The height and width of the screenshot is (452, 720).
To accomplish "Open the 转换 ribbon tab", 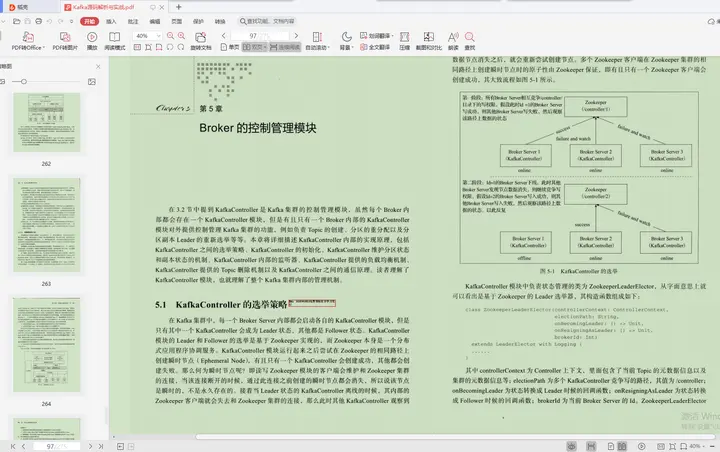I will click(220, 21).
